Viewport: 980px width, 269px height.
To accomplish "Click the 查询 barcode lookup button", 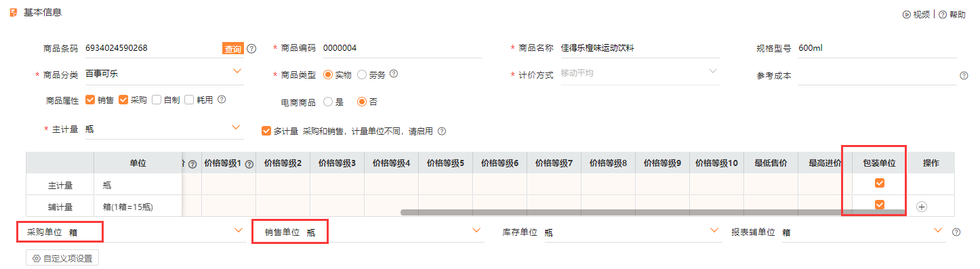I will tap(233, 48).
